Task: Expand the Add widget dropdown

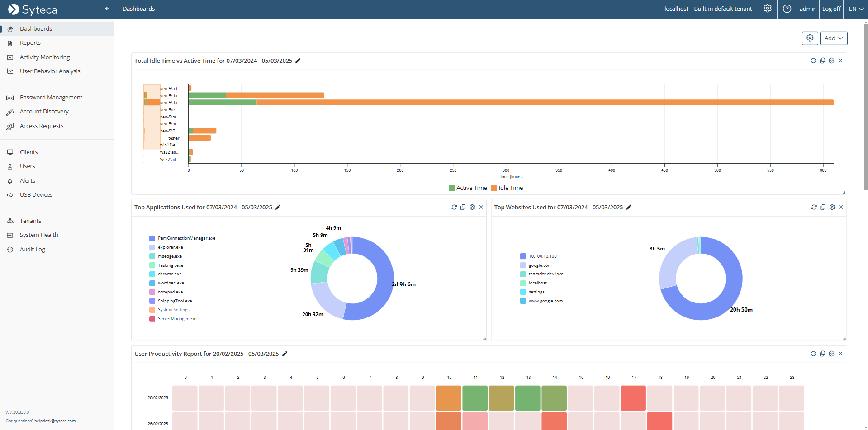Action: pyautogui.click(x=833, y=38)
